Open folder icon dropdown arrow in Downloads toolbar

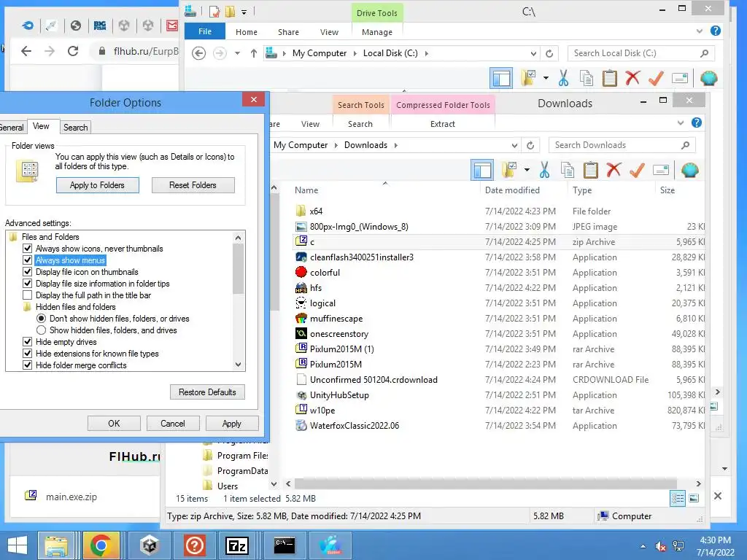pyautogui.click(x=527, y=170)
